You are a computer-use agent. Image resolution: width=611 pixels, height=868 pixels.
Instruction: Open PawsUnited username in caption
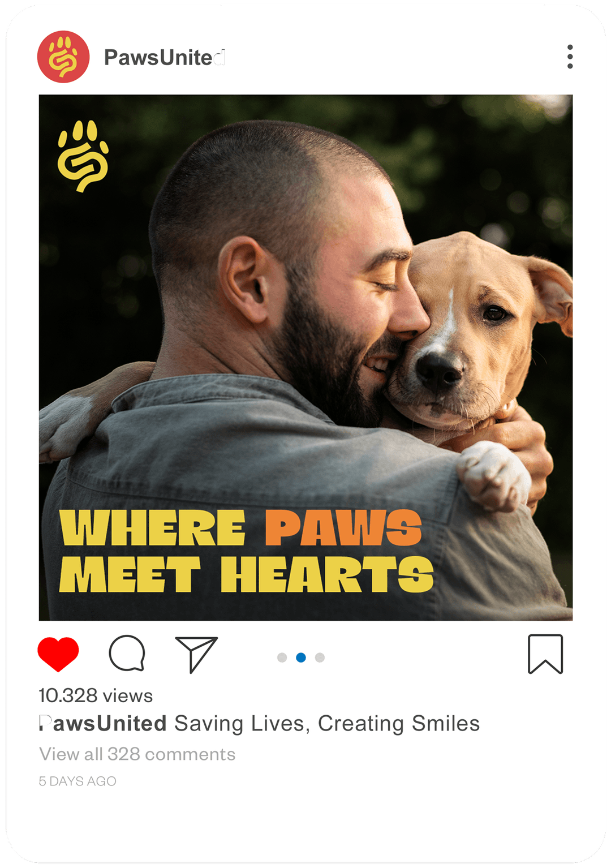point(102,723)
